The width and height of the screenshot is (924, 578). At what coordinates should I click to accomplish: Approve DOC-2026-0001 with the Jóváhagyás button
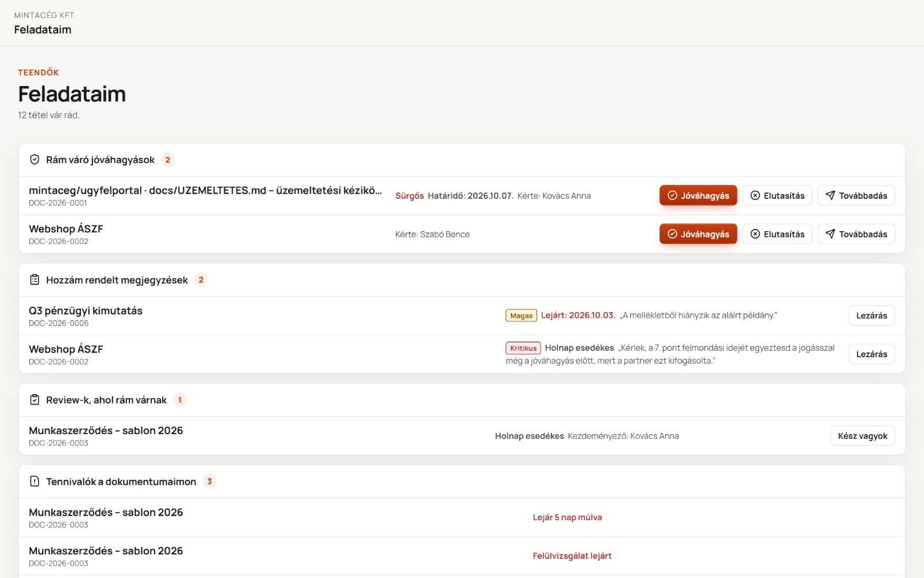click(698, 195)
